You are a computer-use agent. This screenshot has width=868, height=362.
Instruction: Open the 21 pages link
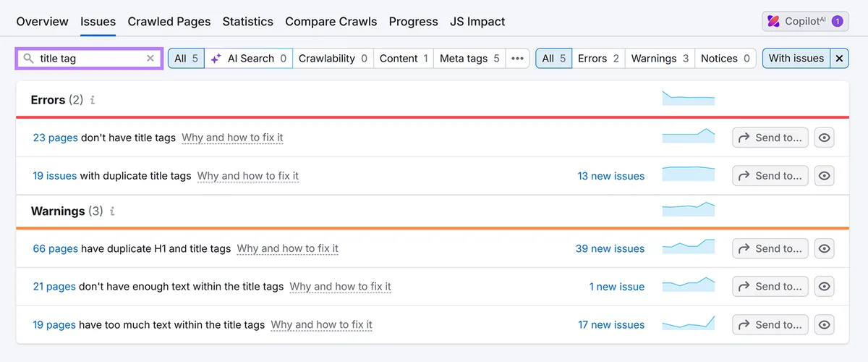click(54, 287)
